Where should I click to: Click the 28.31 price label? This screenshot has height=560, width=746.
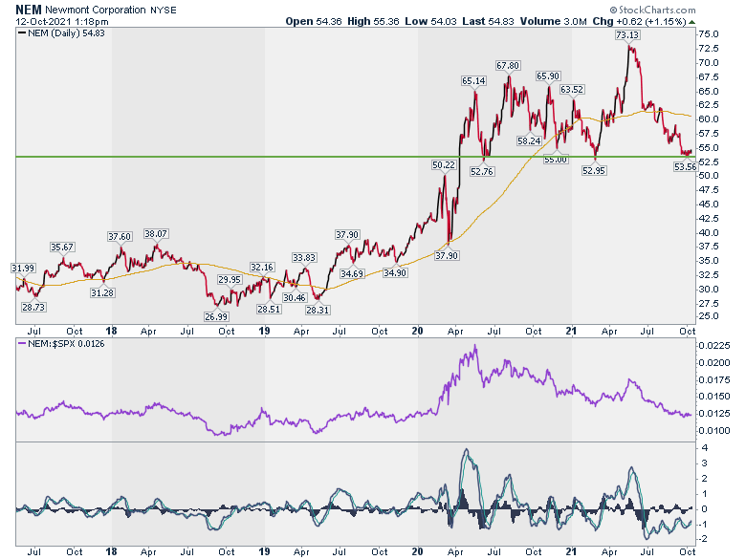(x=318, y=310)
